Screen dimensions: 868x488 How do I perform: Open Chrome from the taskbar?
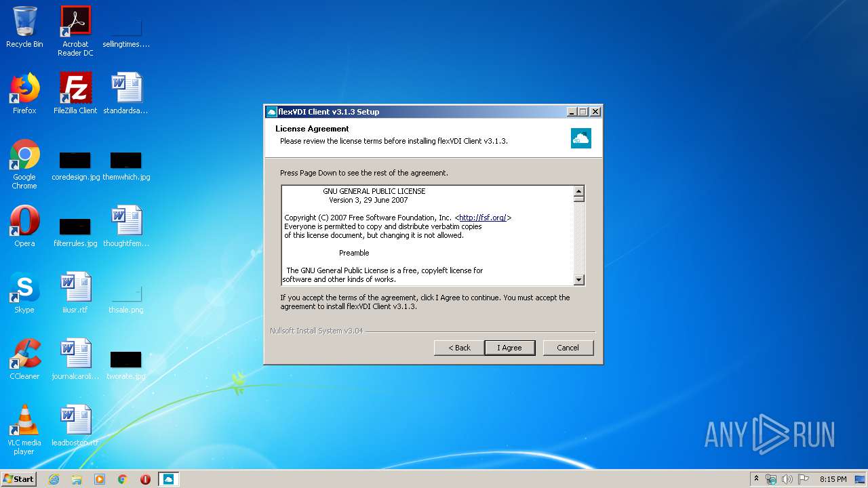pyautogui.click(x=123, y=479)
